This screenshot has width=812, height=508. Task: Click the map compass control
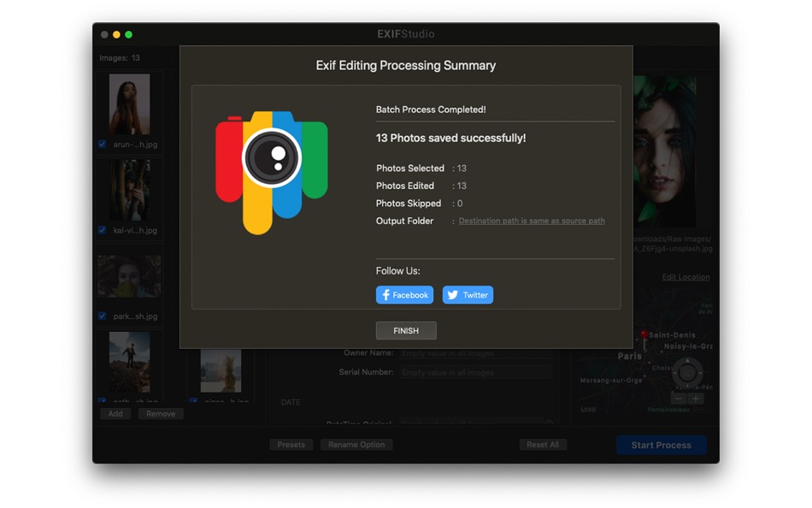(687, 372)
